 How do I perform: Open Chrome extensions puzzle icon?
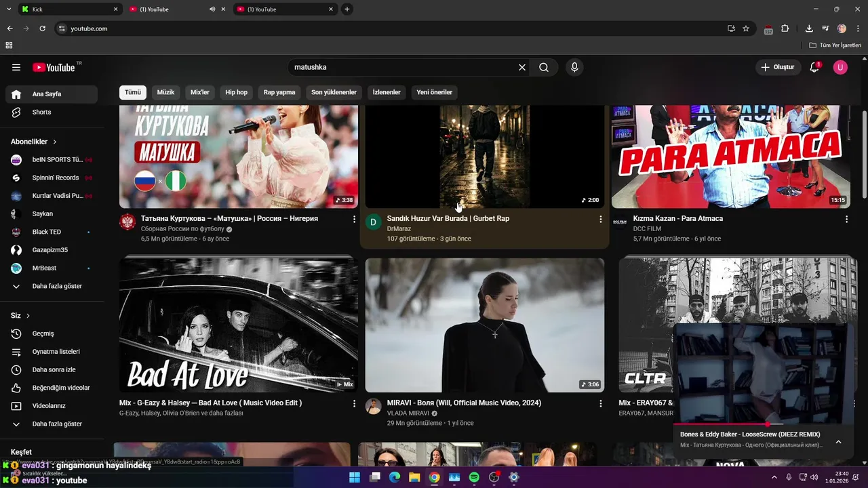click(x=785, y=28)
